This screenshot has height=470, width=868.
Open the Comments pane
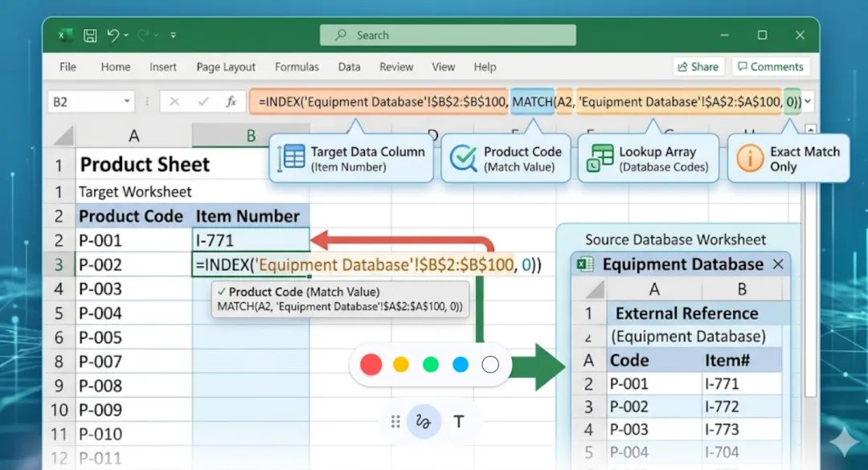[771, 67]
